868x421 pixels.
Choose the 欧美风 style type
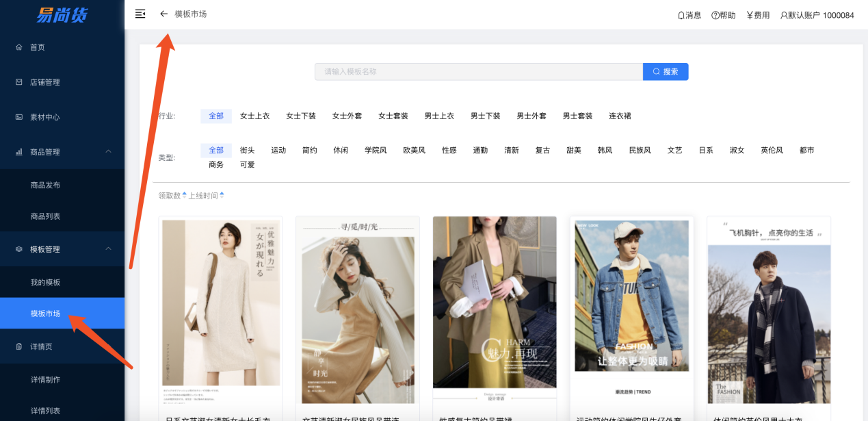click(x=415, y=151)
